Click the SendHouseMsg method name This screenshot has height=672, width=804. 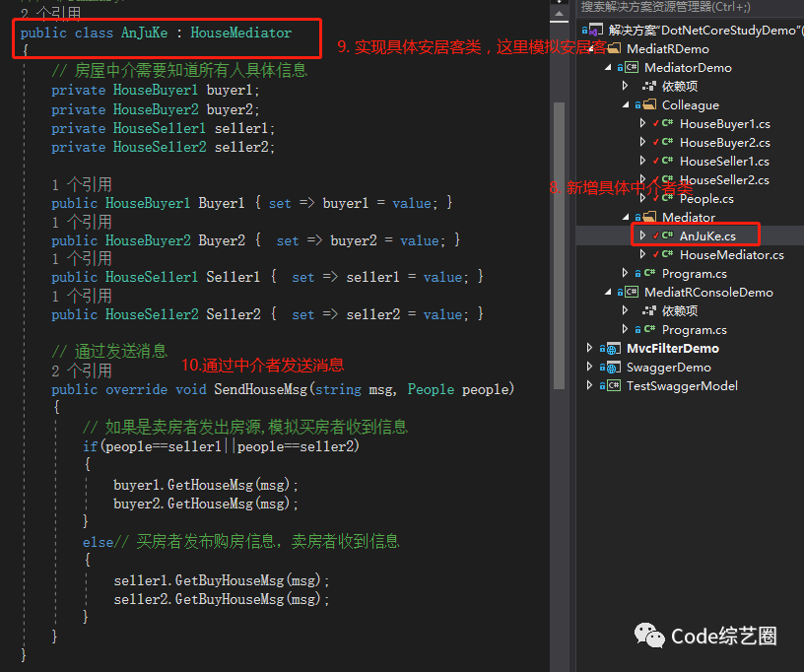pyautogui.click(x=260, y=389)
